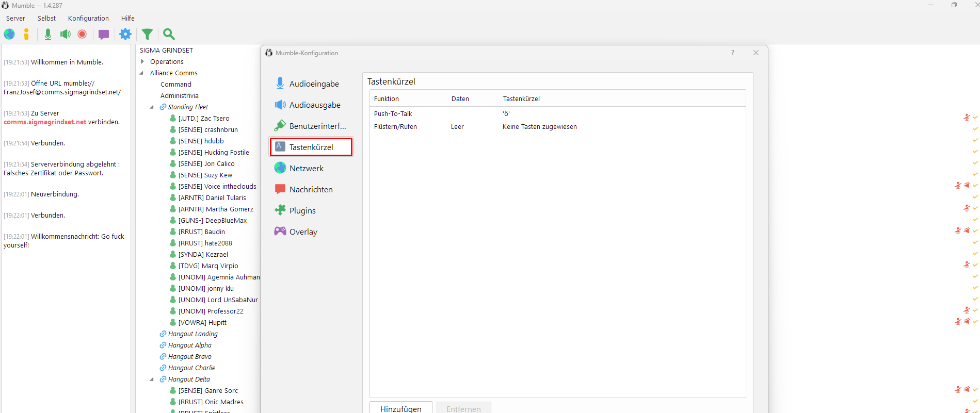Select the Tastenkürzel settings page
Viewport: 980px width, 413px height.
click(x=311, y=147)
